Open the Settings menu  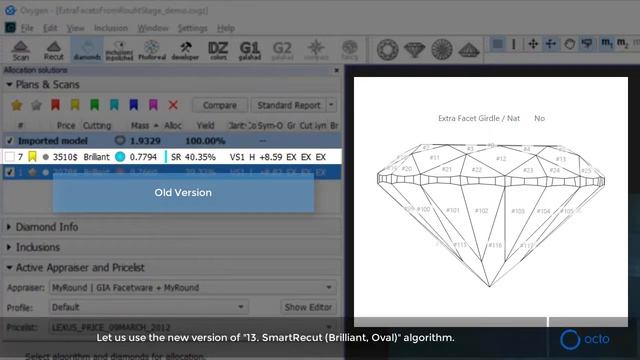(x=192, y=28)
